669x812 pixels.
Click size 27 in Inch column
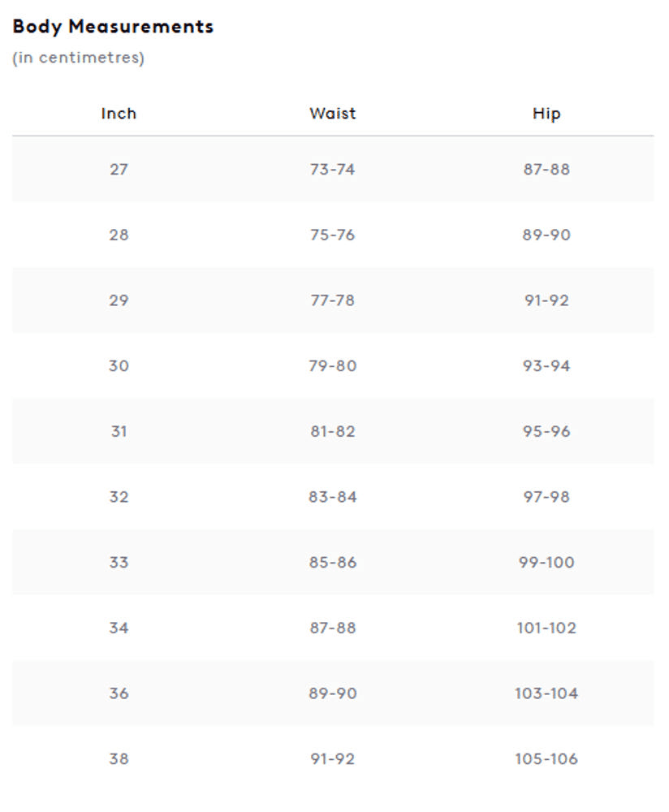click(119, 170)
